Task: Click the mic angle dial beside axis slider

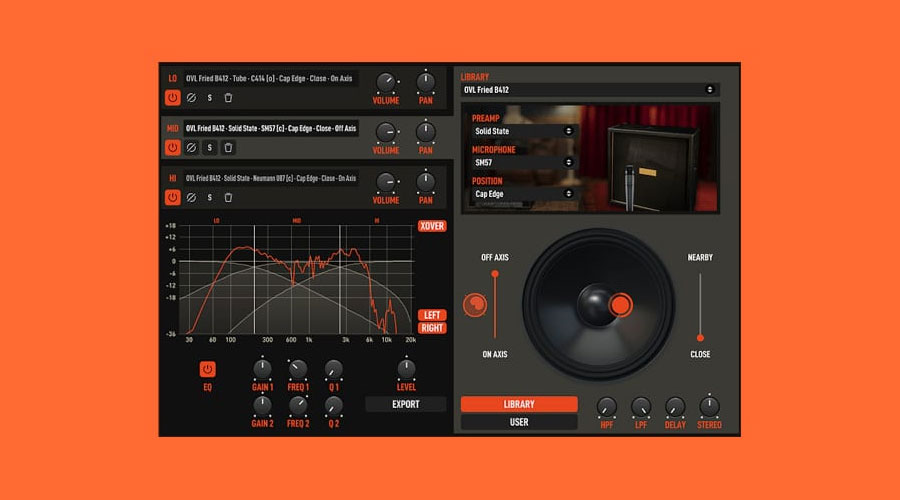Action: coord(475,305)
